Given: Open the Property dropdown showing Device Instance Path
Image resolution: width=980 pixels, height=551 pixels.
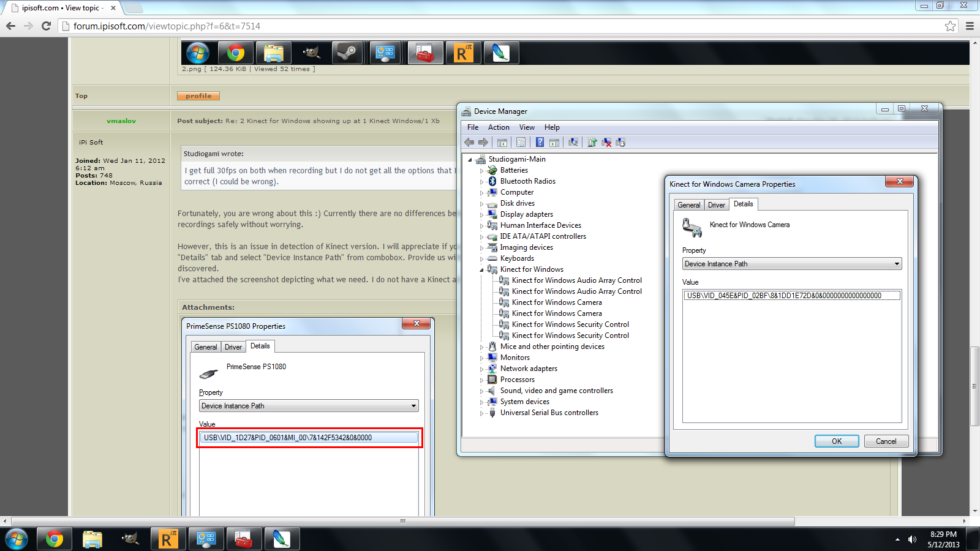Looking at the screenshot, I should click(792, 264).
